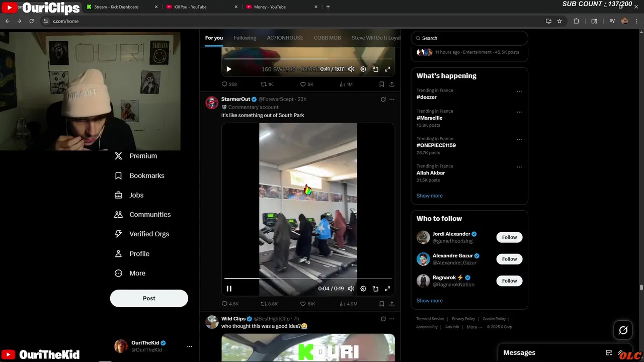Reload the page in the browser
Image resolution: width=644 pixels, height=362 pixels.
31,21
